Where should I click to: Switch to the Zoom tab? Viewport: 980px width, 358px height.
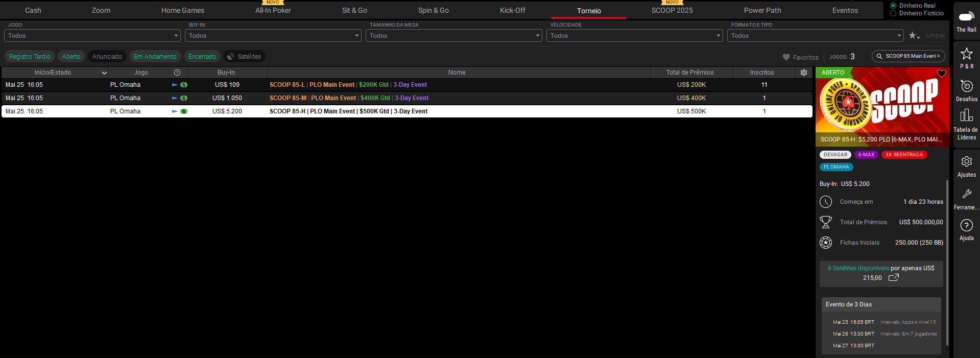point(101,10)
